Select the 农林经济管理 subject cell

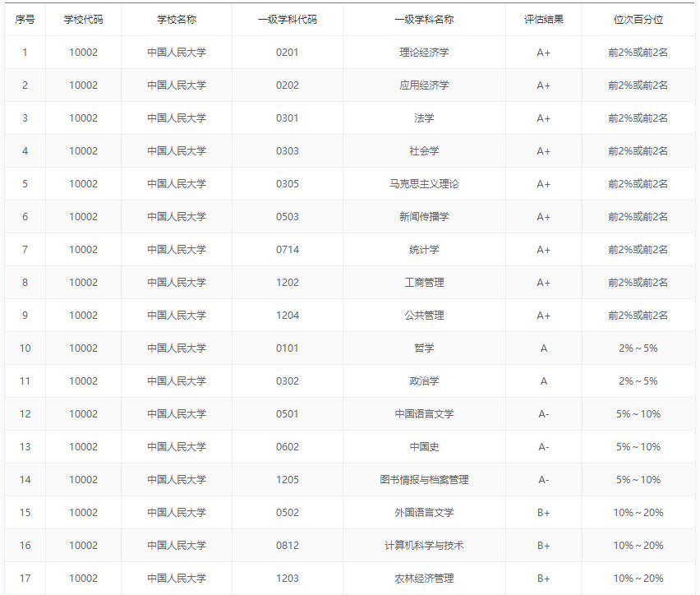pos(424,578)
